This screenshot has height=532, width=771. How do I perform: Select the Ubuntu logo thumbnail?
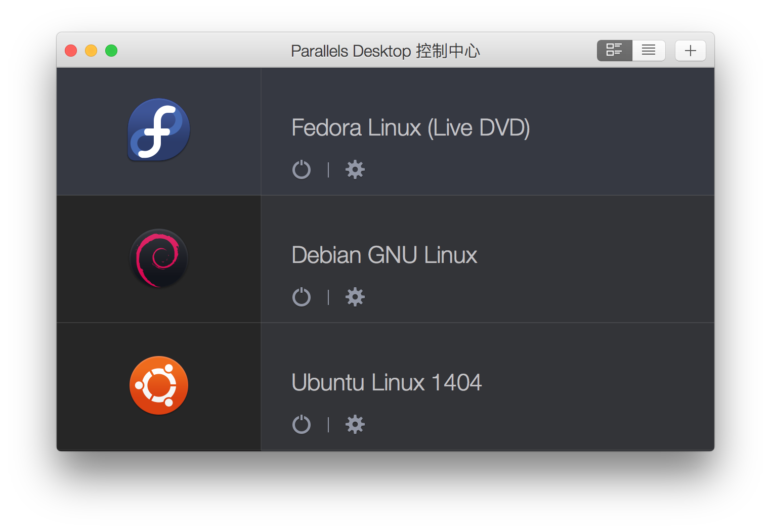(x=159, y=385)
